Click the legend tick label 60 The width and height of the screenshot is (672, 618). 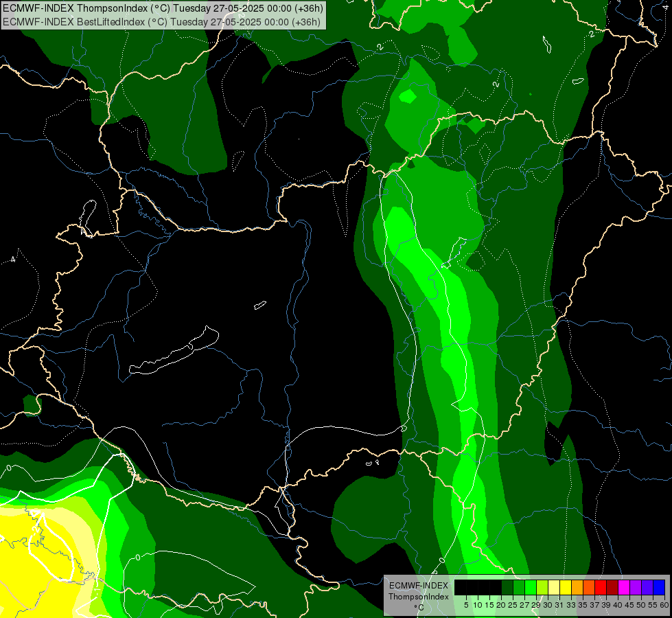[664, 605]
